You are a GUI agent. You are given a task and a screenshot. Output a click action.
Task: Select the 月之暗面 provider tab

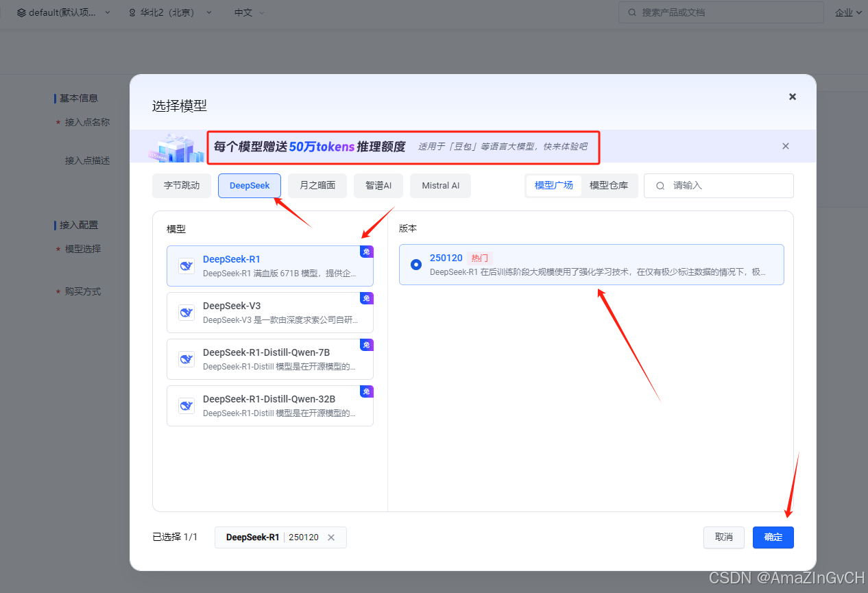coord(317,186)
